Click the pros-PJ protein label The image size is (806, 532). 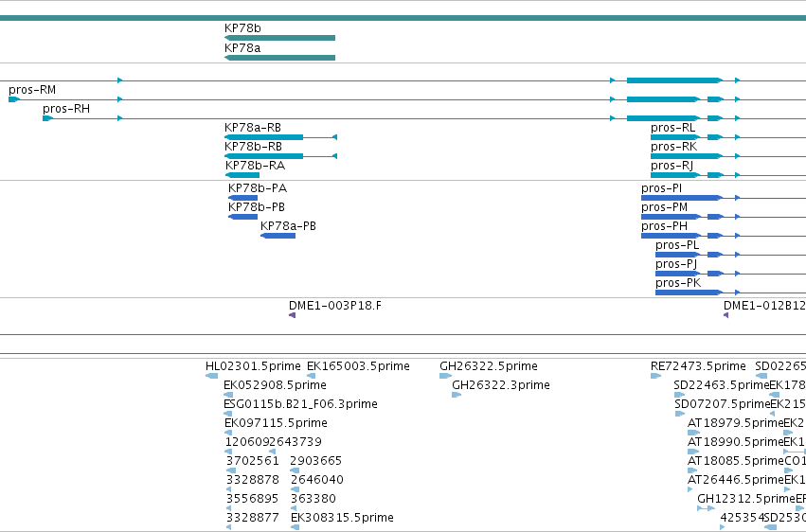(x=676, y=264)
